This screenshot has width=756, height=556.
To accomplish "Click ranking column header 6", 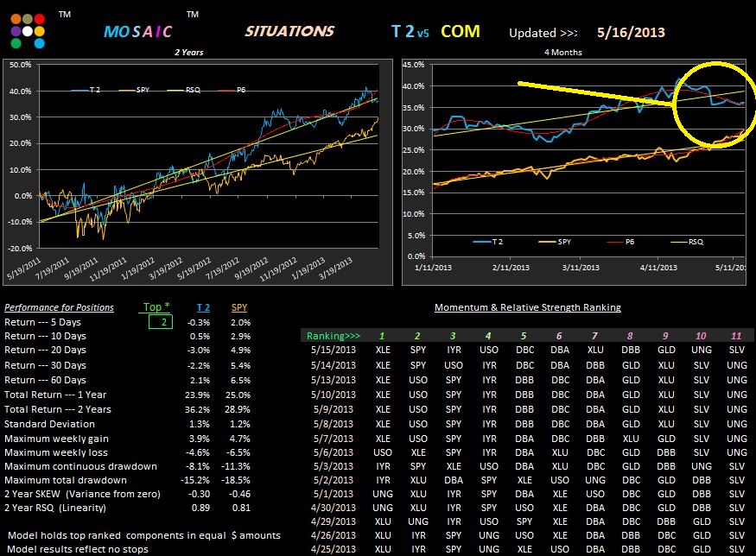I will point(559,336).
